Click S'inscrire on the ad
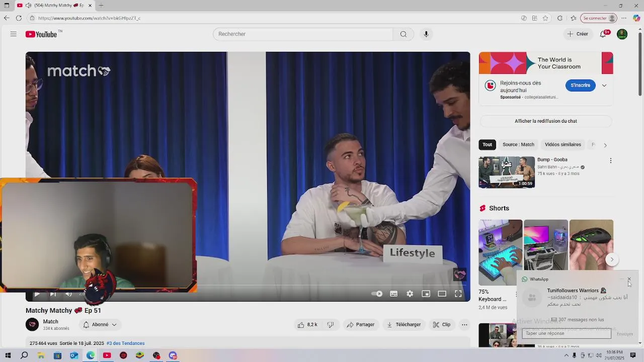This screenshot has width=644, height=362. point(580,85)
